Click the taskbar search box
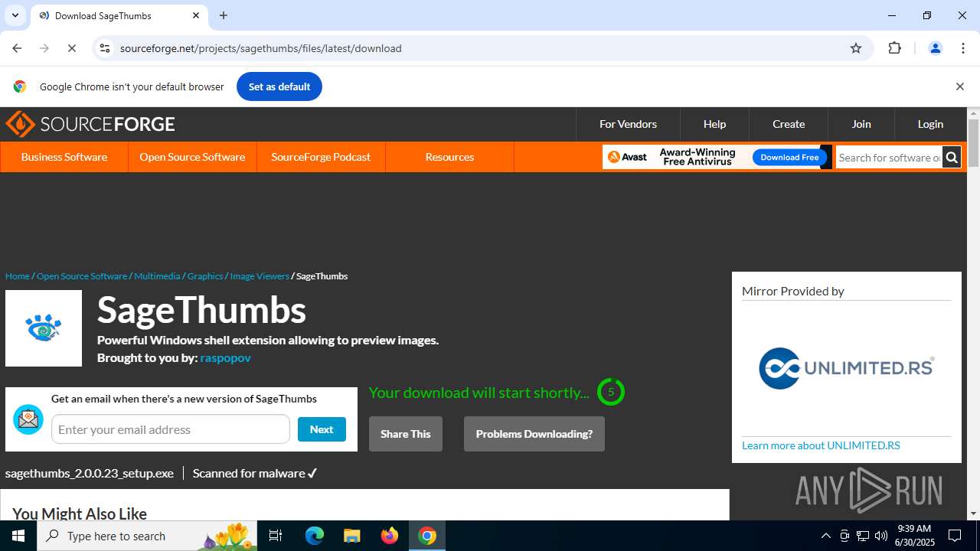 click(x=147, y=536)
